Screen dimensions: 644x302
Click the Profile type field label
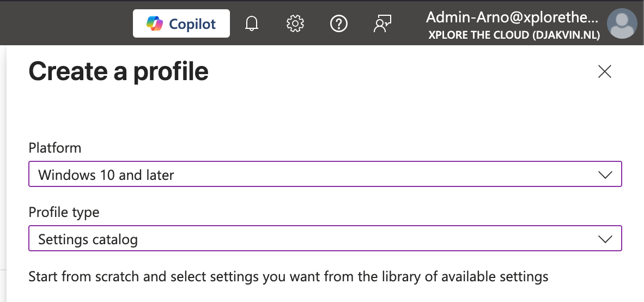coord(64,212)
